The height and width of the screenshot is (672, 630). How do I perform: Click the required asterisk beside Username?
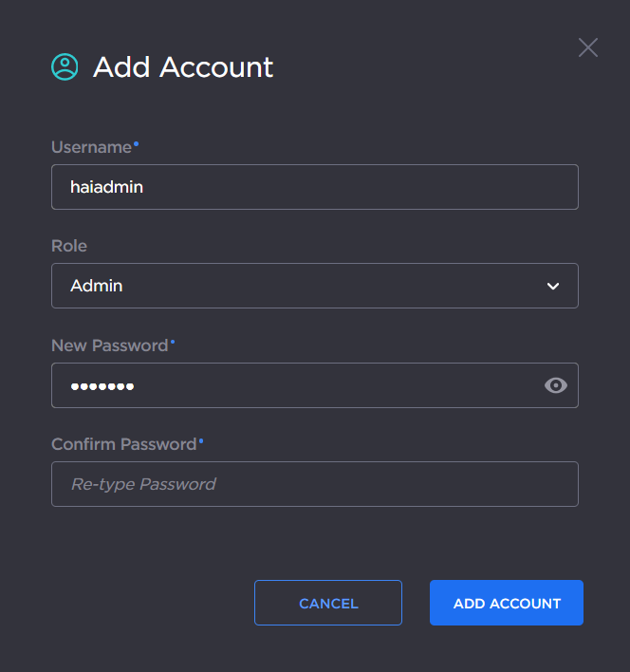[136, 144]
